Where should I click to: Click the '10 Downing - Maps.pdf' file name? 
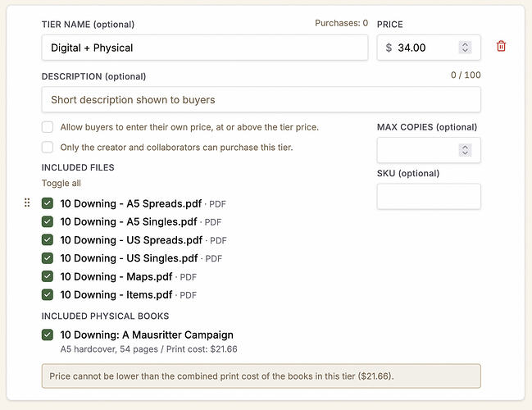click(x=116, y=276)
